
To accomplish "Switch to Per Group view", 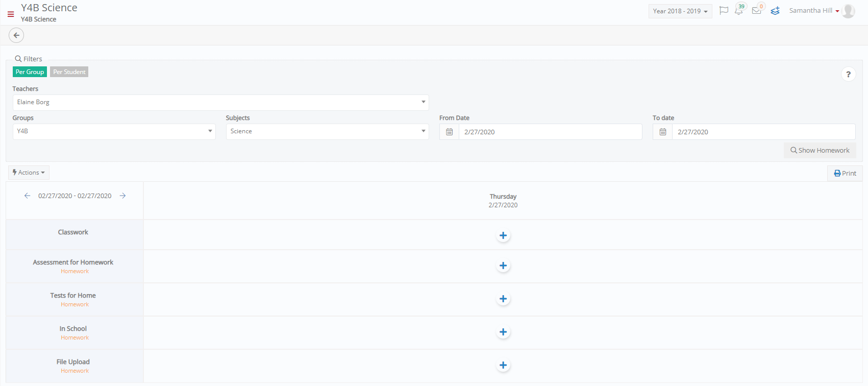I will tap(30, 72).
